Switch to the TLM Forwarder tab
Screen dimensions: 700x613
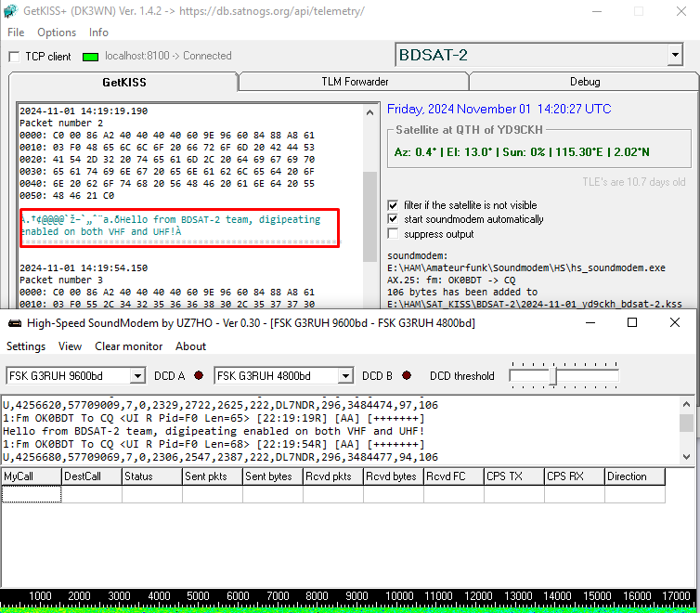tap(355, 82)
